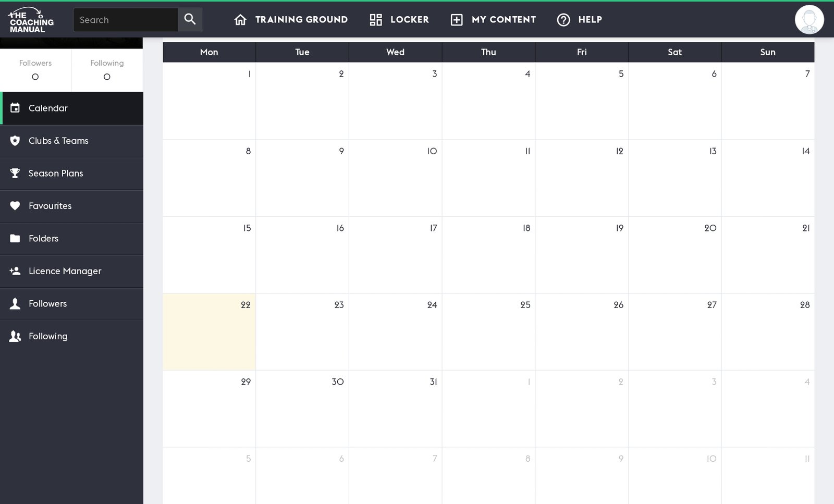
Task: Select calendar day 10
Action: 396,178
